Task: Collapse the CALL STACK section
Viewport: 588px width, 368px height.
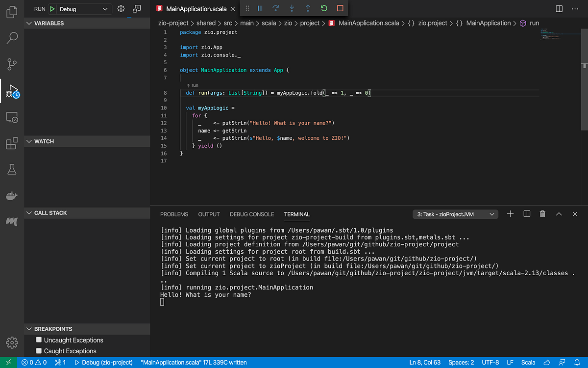Action: coord(28,213)
